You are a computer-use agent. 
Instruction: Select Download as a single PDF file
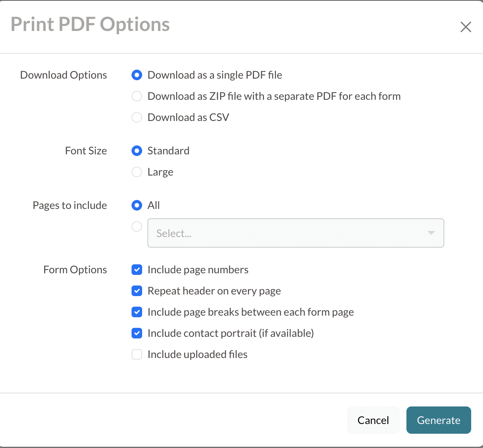(x=137, y=75)
